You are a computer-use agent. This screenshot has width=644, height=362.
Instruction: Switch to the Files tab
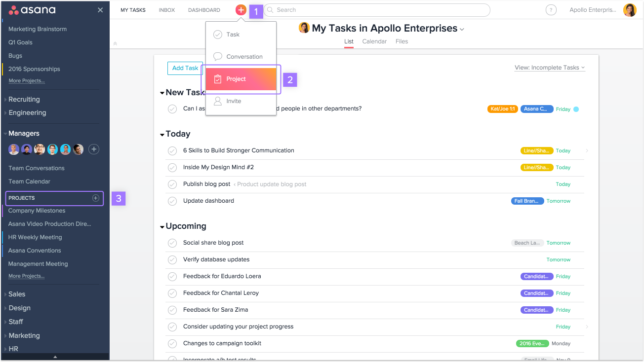(x=402, y=41)
